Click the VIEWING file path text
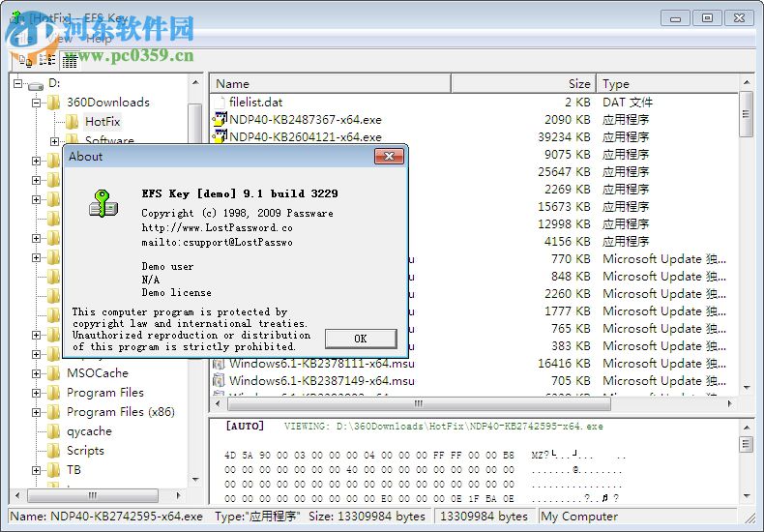 point(443,427)
